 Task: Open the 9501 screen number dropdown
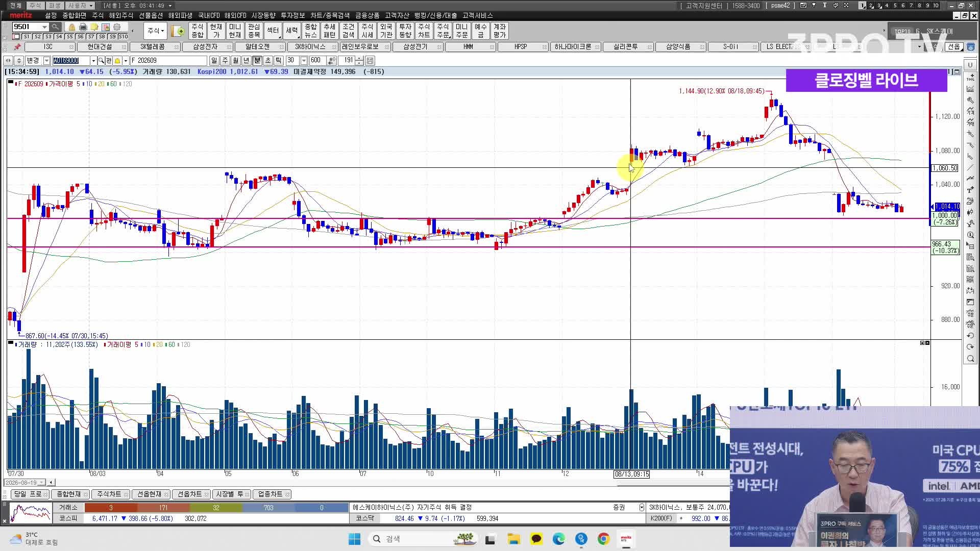click(x=45, y=27)
